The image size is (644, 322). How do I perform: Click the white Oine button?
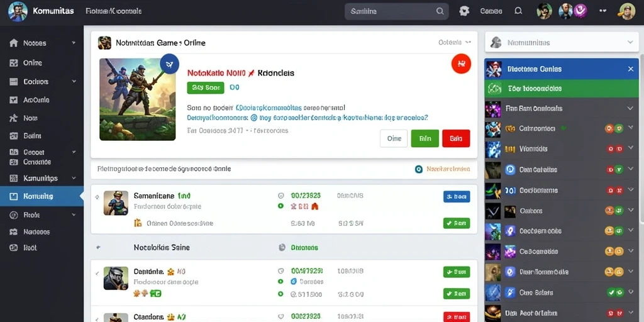point(394,138)
